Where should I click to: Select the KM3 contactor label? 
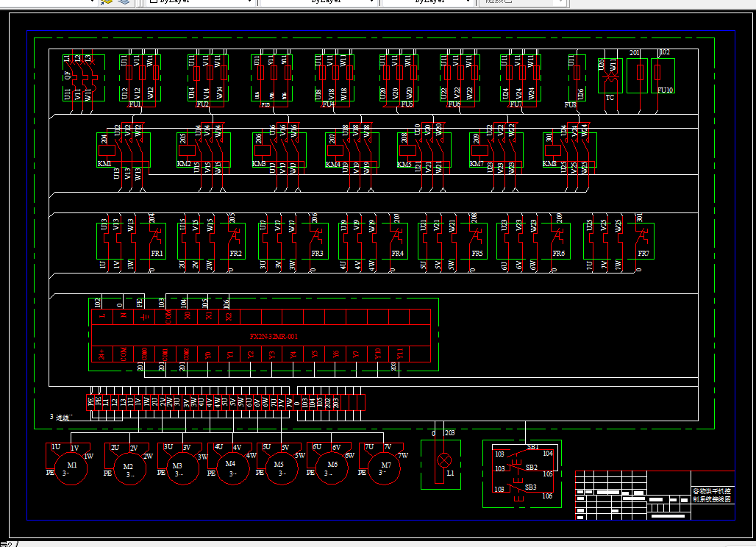tap(259, 164)
